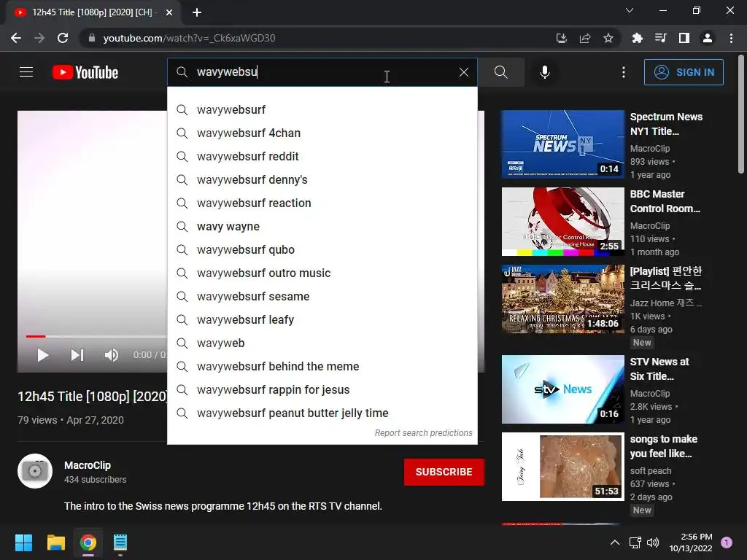Open the YouTube hamburger guide menu
The width and height of the screenshot is (747, 560).
26,72
